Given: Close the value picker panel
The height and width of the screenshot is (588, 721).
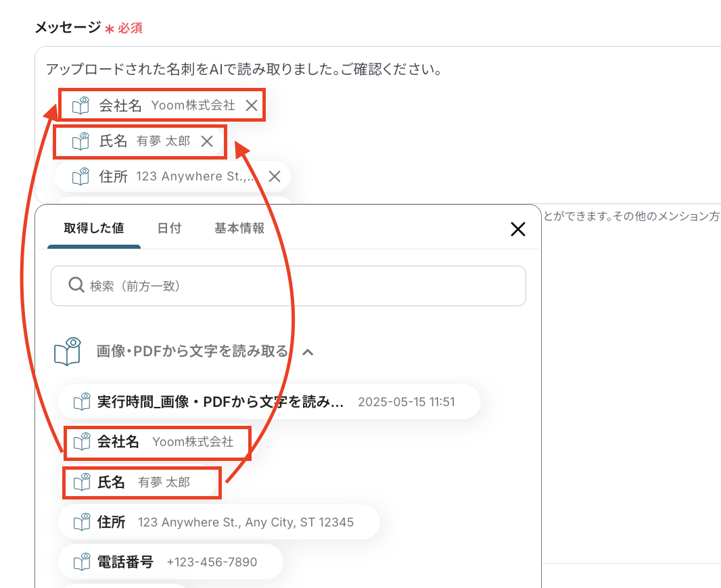Looking at the screenshot, I should [518, 228].
